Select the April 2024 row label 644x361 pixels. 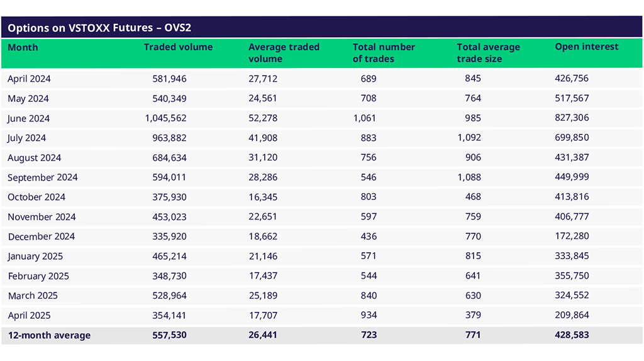[29, 79]
